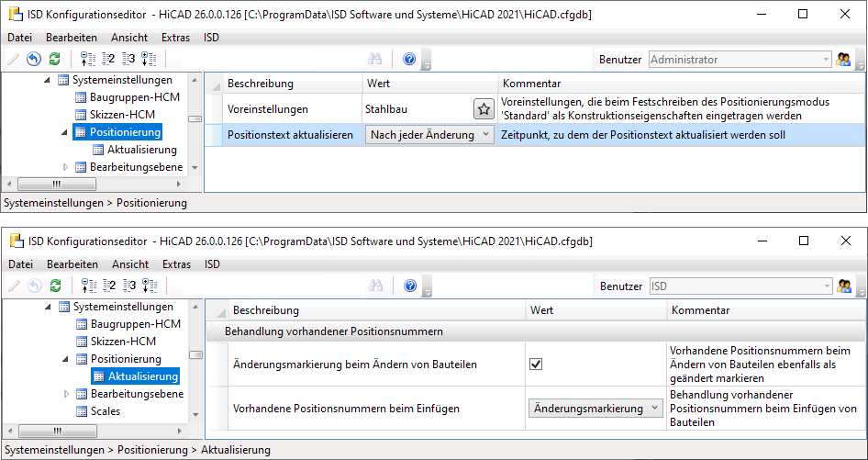Click the expand-all arrow-down icon in lower toolbar
The width and height of the screenshot is (868, 460).
click(x=150, y=286)
